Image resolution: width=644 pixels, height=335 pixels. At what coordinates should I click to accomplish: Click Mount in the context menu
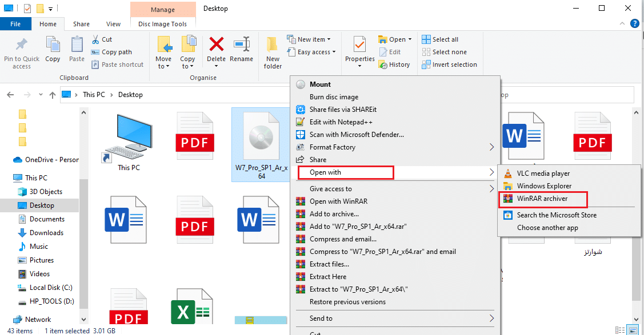click(320, 84)
